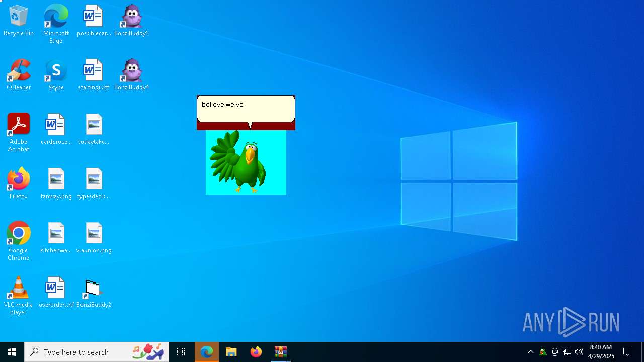Viewport: 644px width, 362px height.
Task: Open the typesdecis... image file
Action: click(x=94, y=184)
